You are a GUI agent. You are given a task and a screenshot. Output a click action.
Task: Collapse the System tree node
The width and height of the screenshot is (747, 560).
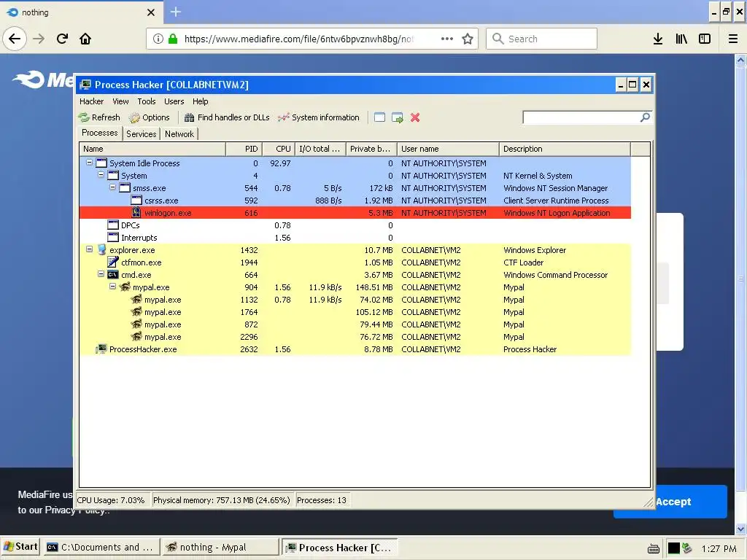click(101, 175)
